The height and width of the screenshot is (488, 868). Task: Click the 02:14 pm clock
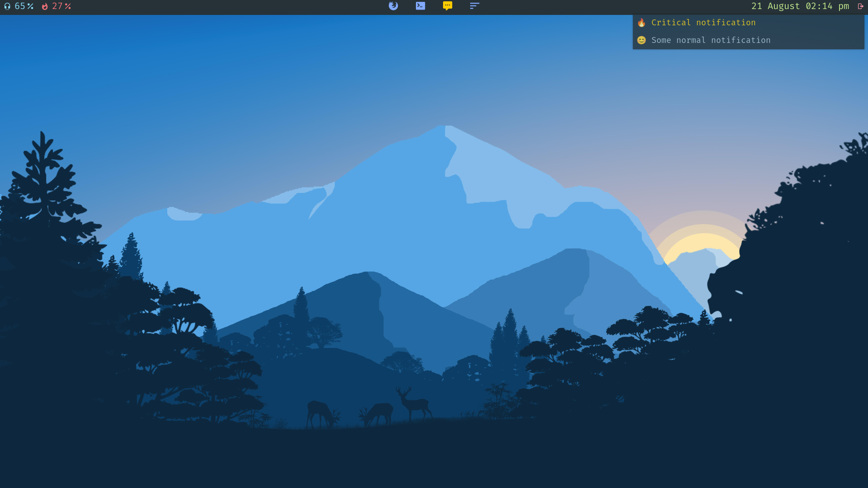[x=827, y=6]
